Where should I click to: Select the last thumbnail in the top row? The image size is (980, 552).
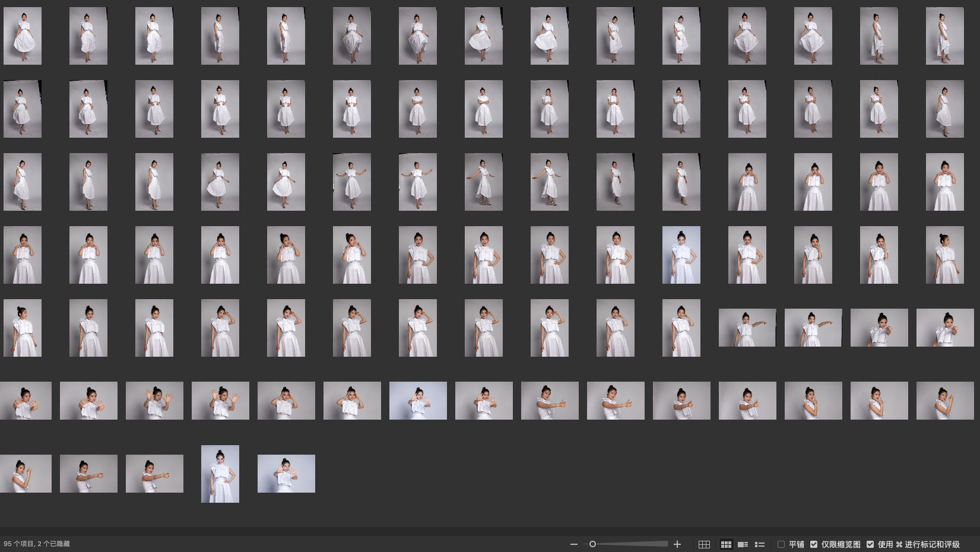point(944,36)
